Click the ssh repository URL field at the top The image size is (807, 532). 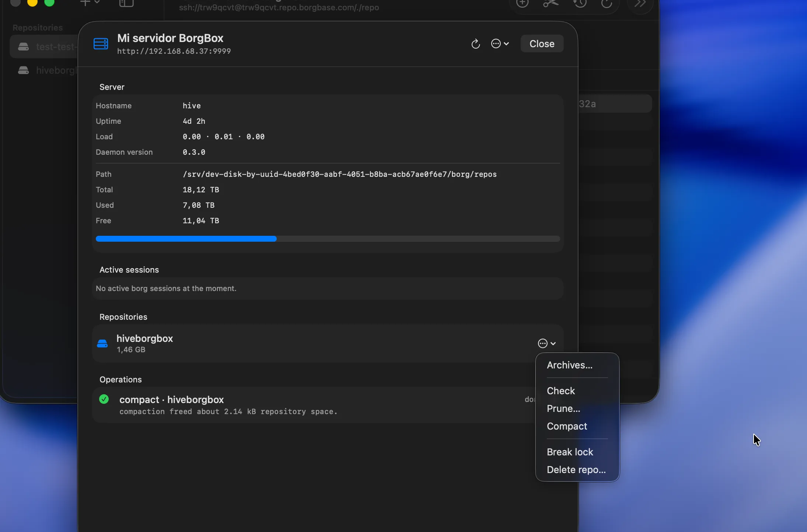279,8
